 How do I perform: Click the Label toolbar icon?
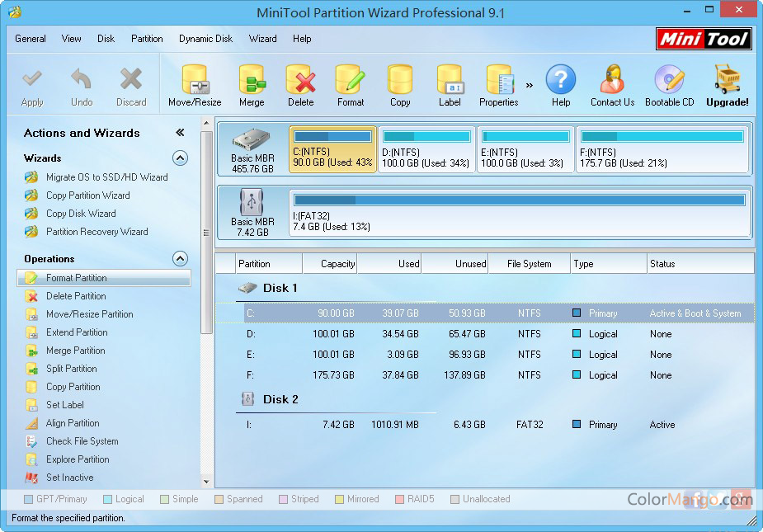450,79
